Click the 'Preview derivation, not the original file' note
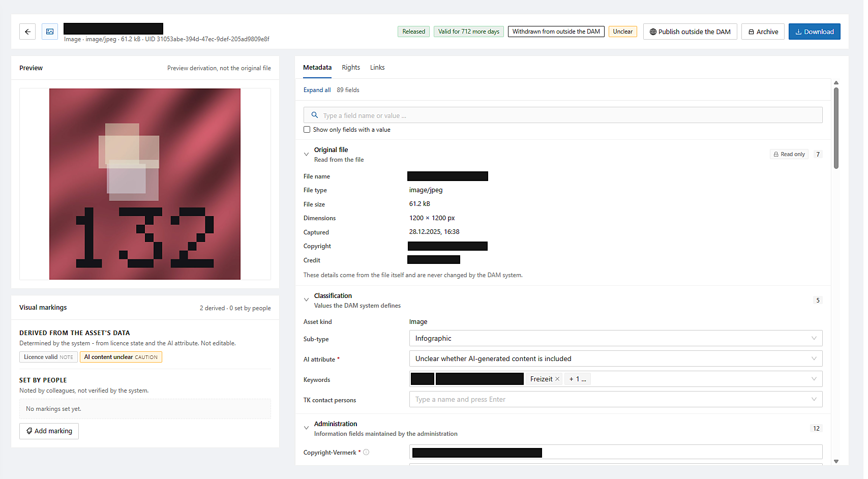 click(x=219, y=68)
